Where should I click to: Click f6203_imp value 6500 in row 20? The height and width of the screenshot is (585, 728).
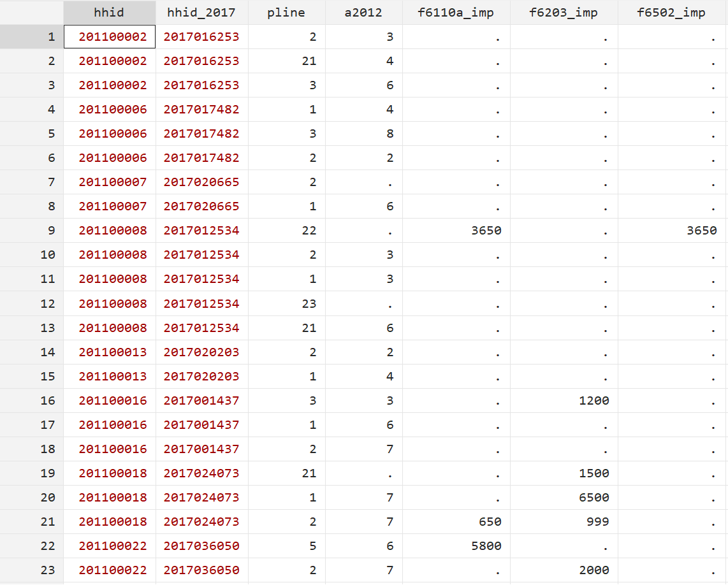(564, 497)
